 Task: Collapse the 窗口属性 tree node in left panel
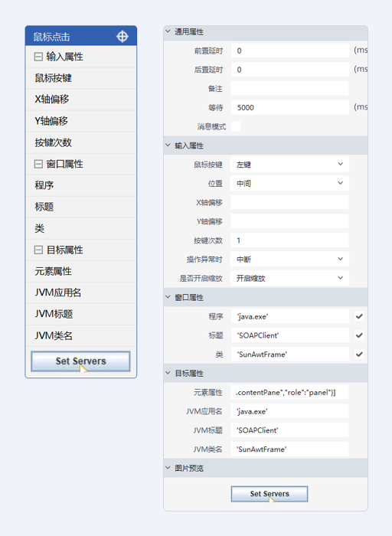[x=38, y=164]
